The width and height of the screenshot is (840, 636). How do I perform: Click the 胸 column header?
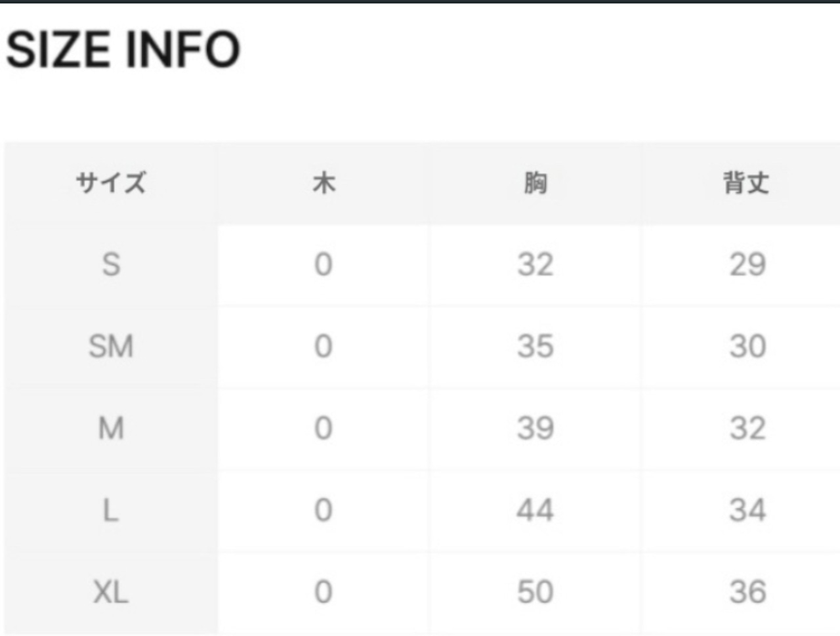535,183
